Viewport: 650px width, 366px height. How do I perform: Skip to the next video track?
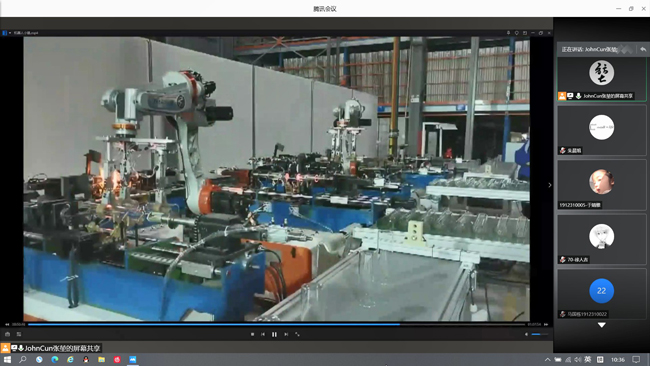286,334
